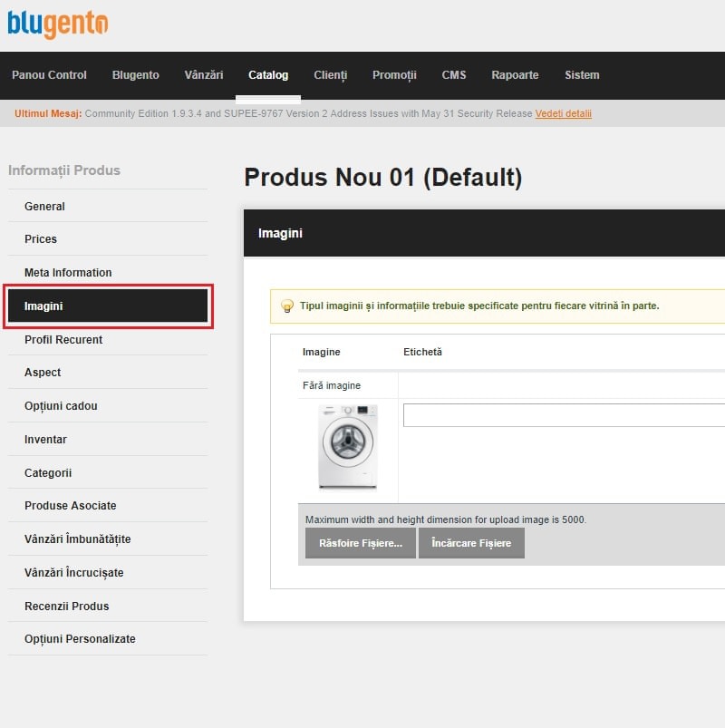The width and height of the screenshot is (725, 728).
Task: Click the Etichetă column header
Action: pyautogui.click(x=422, y=352)
